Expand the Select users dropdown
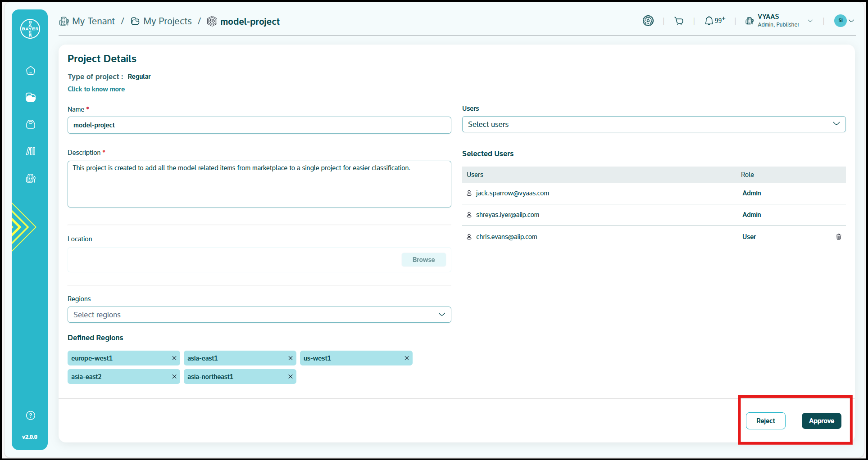This screenshot has width=868, height=460. (654, 124)
